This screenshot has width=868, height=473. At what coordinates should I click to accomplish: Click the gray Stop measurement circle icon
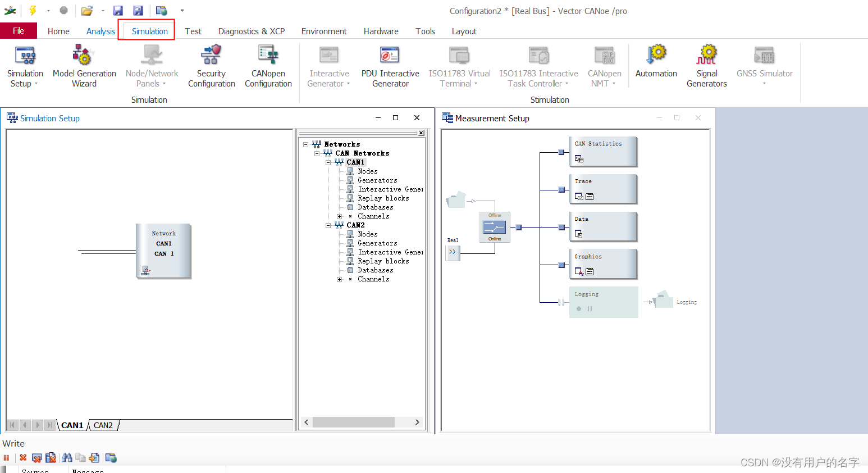63,10
